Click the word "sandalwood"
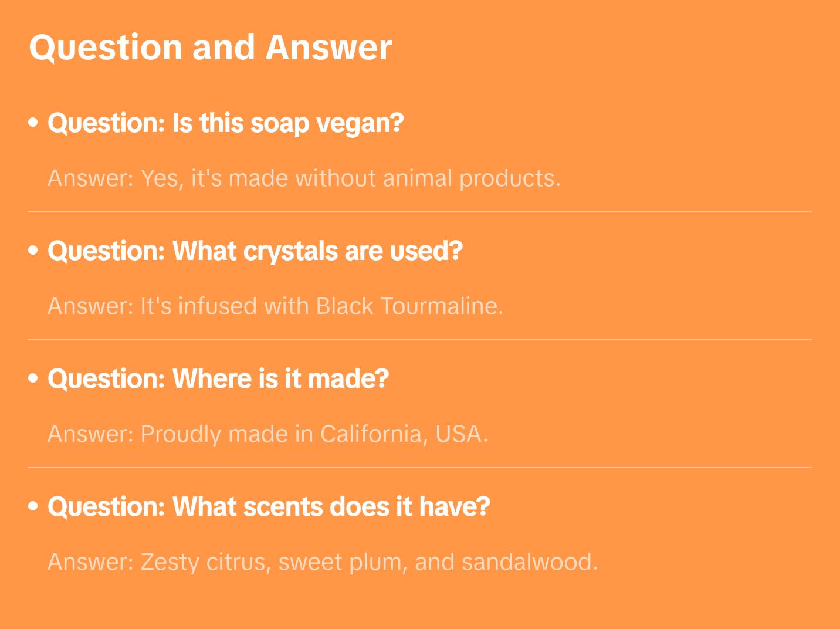Image resolution: width=840 pixels, height=629 pixels. 529,562
